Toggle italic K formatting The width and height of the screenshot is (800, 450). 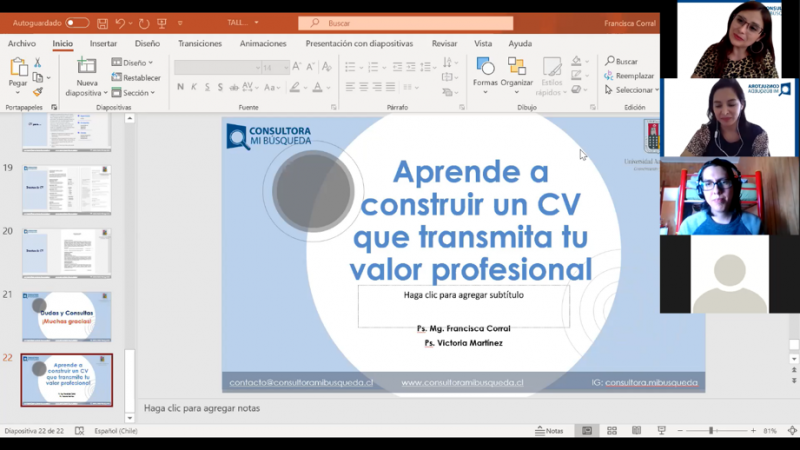tap(194, 87)
